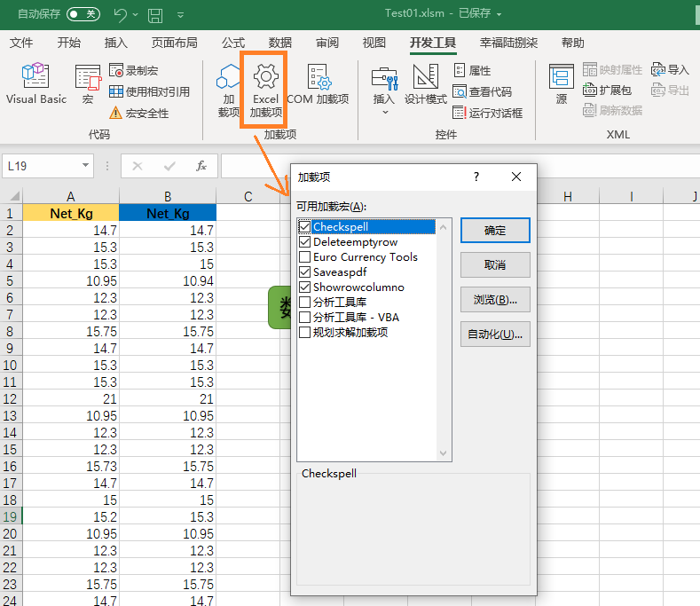Click 刷新数据 refresh data
Screen dimensions: 700x606
612,110
